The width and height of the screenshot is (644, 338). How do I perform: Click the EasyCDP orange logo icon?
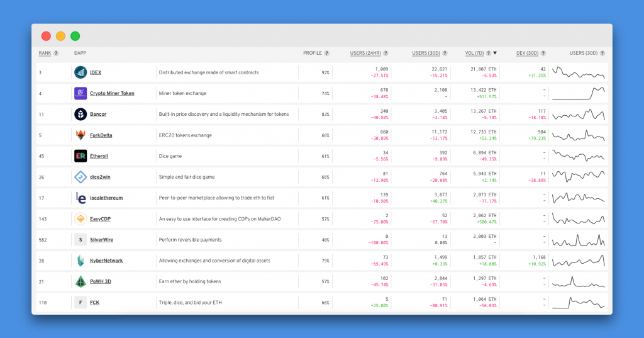[x=80, y=219]
